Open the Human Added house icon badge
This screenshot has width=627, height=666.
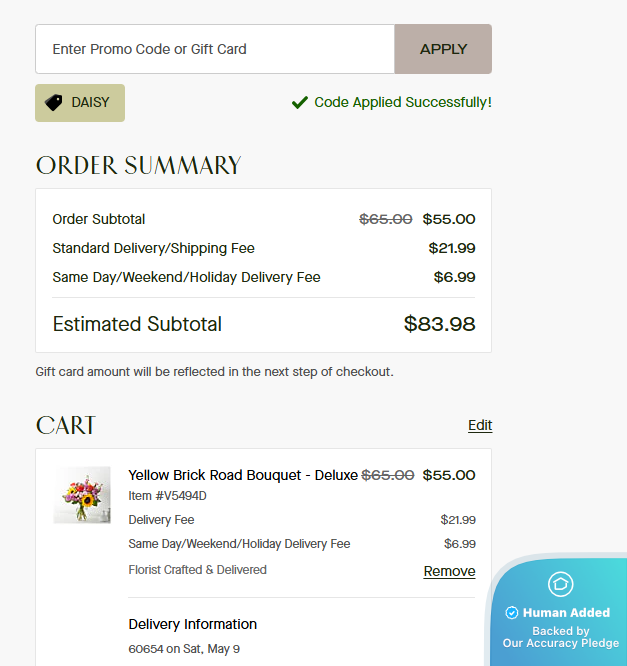click(x=560, y=584)
